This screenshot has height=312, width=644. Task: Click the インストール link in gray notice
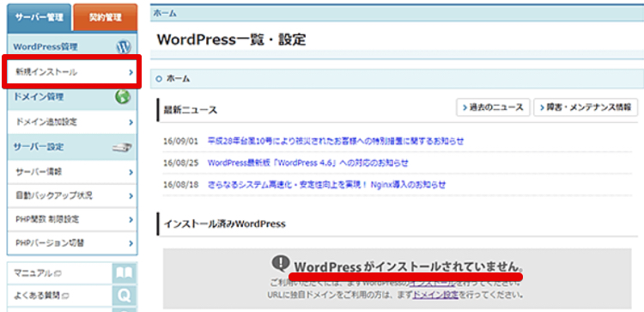pyautogui.click(x=432, y=284)
